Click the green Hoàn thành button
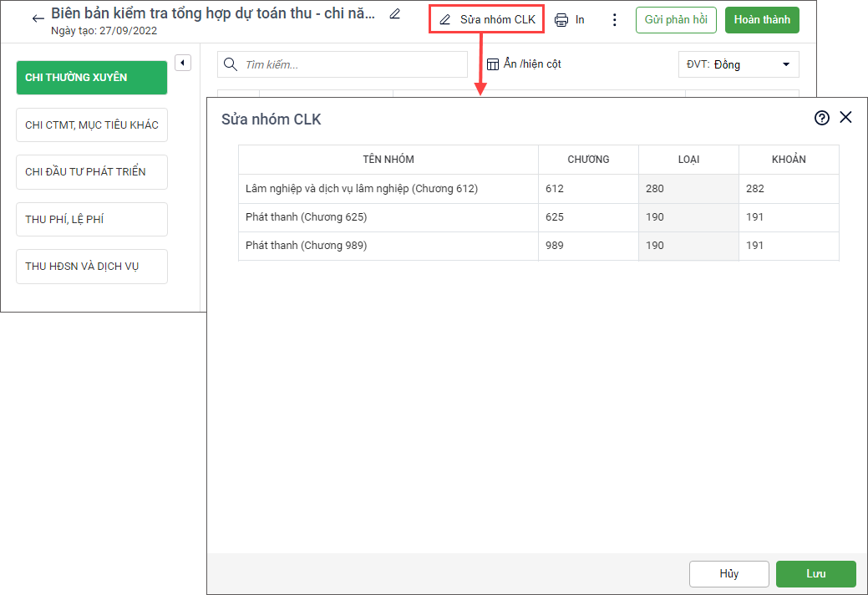 pos(761,20)
